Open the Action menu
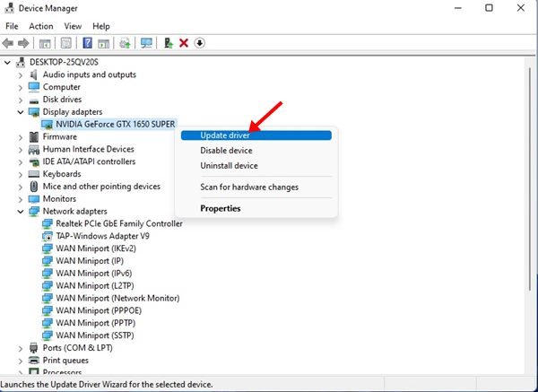 click(40, 26)
